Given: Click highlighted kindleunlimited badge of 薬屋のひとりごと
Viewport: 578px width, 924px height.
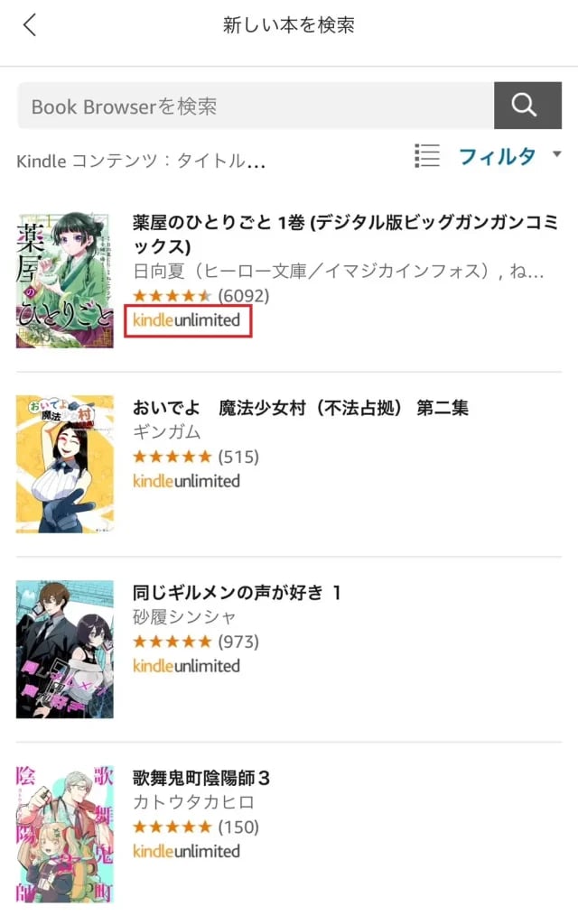Looking at the screenshot, I should click(x=188, y=320).
